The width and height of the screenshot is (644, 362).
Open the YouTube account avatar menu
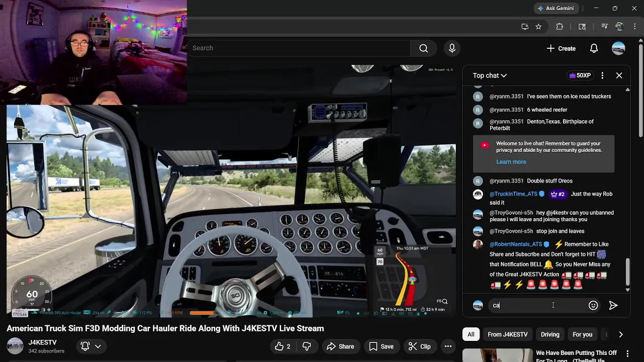tap(618, 48)
